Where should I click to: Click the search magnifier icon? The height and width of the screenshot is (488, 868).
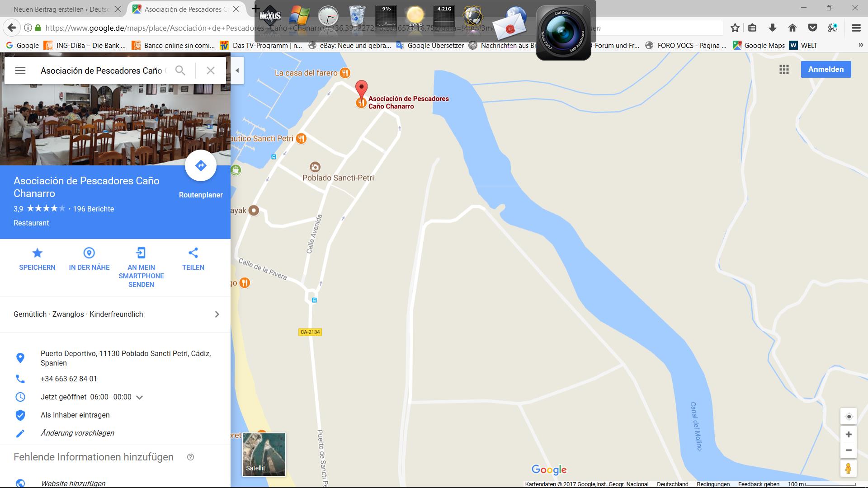click(180, 70)
